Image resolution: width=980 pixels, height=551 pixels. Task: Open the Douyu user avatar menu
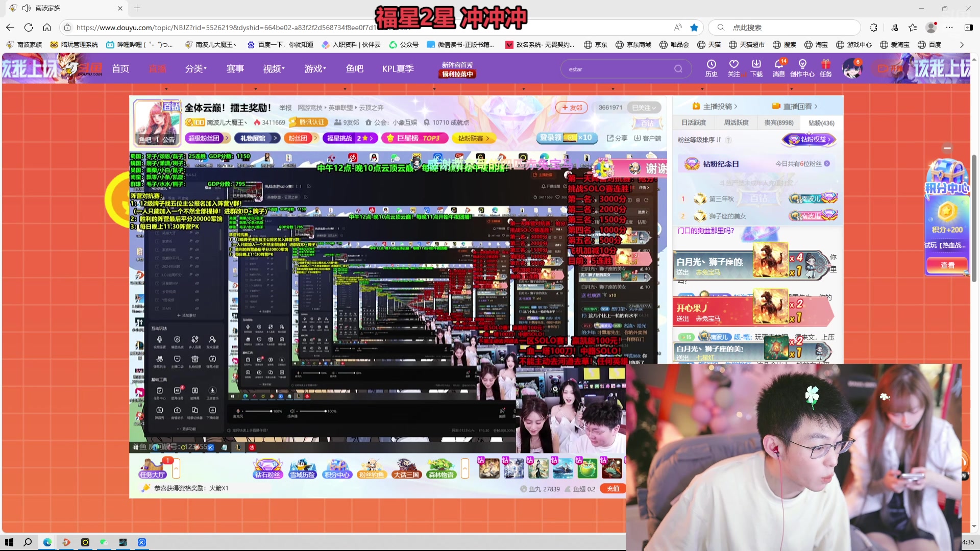(x=852, y=68)
